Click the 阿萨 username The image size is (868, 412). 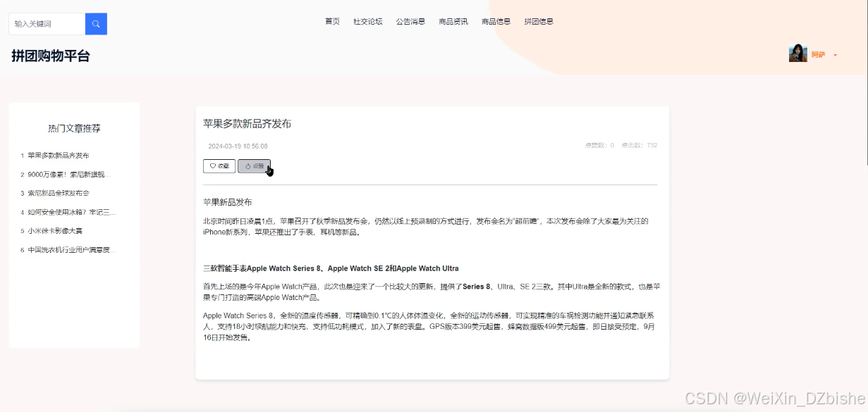click(818, 54)
